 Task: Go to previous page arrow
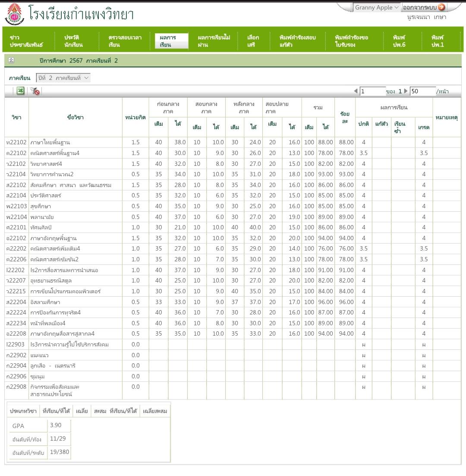point(356,91)
